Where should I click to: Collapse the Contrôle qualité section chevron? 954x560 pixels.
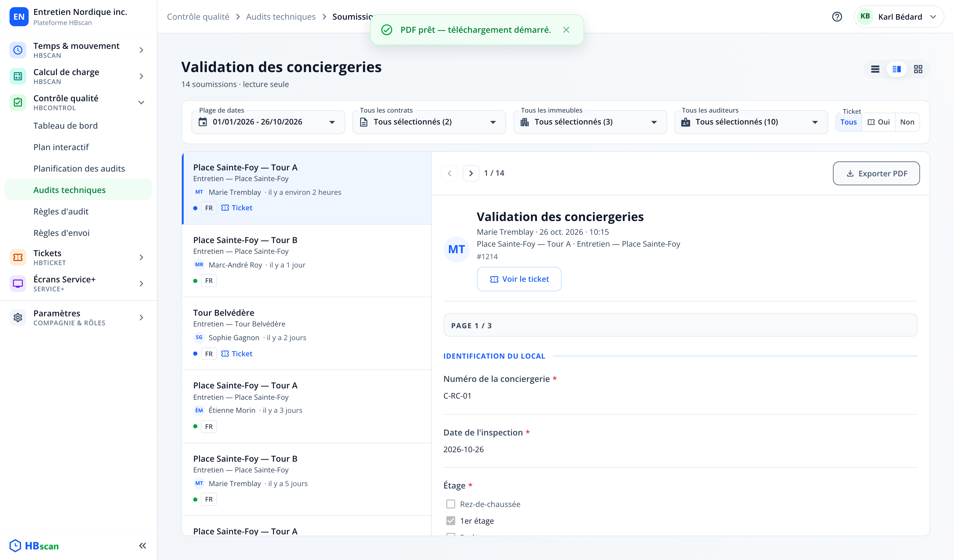pyautogui.click(x=141, y=102)
